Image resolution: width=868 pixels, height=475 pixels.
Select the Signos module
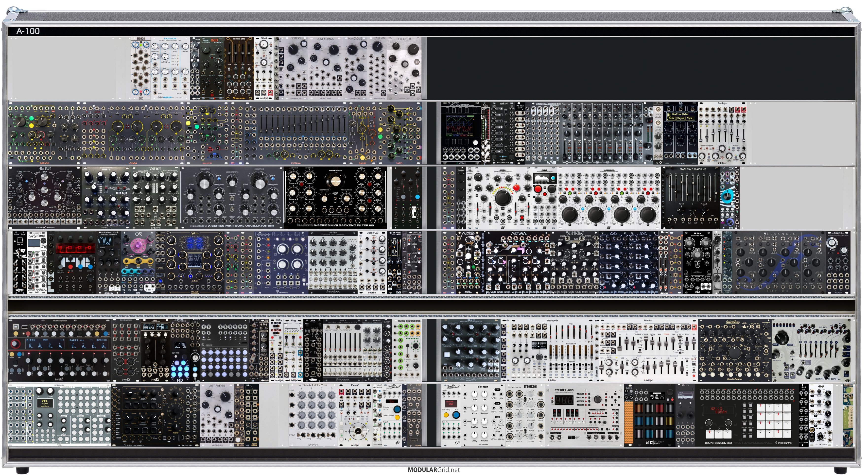[141, 68]
